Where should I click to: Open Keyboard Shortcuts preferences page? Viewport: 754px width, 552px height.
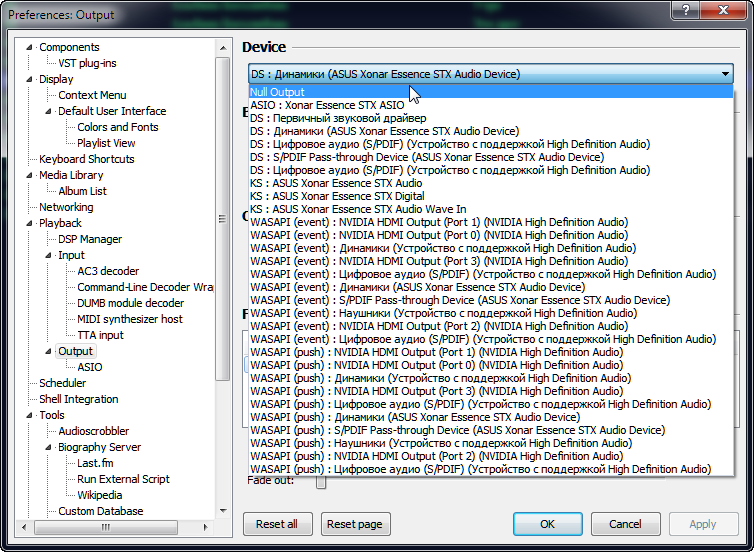[x=86, y=159]
